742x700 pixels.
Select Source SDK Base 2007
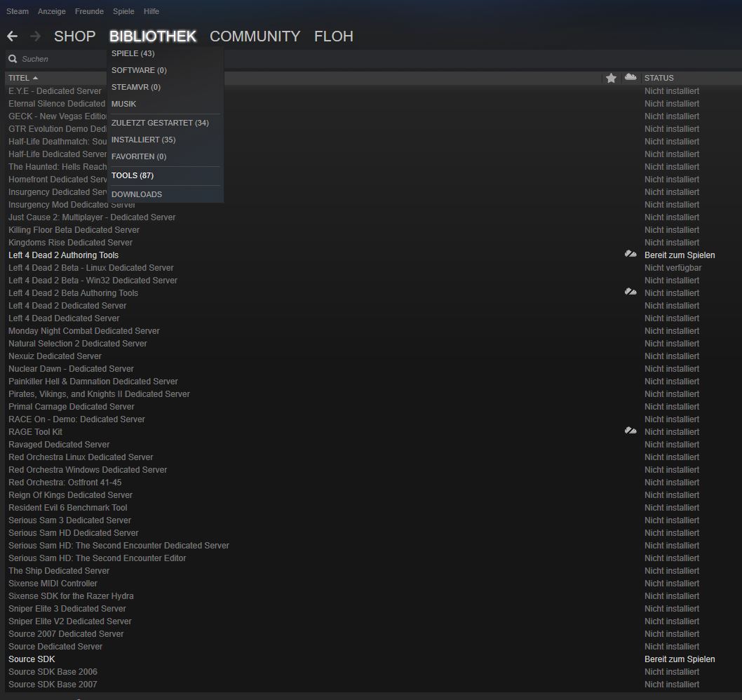pyautogui.click(x=53, y=685)
